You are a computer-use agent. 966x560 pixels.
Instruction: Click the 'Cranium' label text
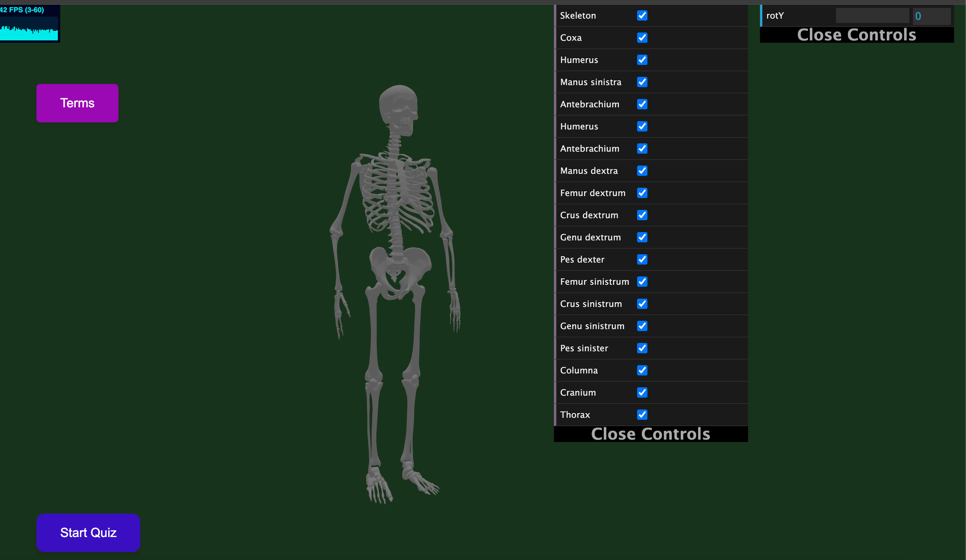click(578, 392)
